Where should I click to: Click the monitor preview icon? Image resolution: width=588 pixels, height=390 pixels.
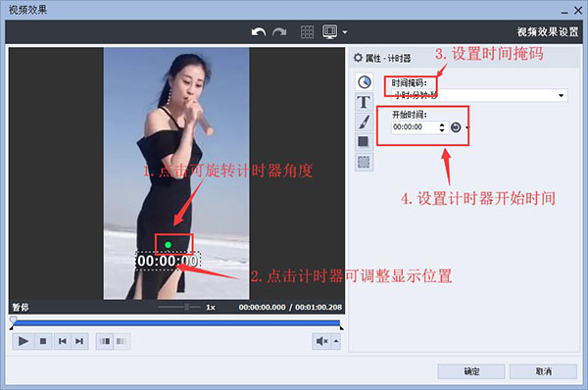[329, 32]
